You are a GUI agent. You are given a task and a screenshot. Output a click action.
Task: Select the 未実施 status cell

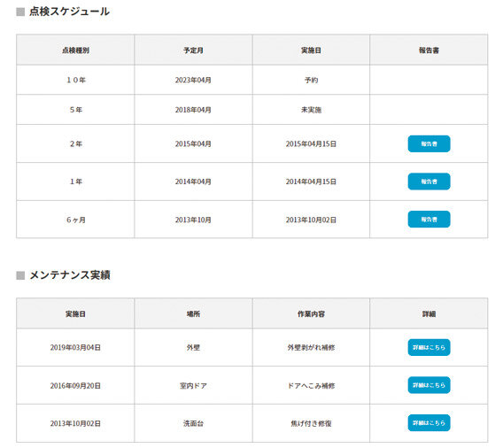311,110
